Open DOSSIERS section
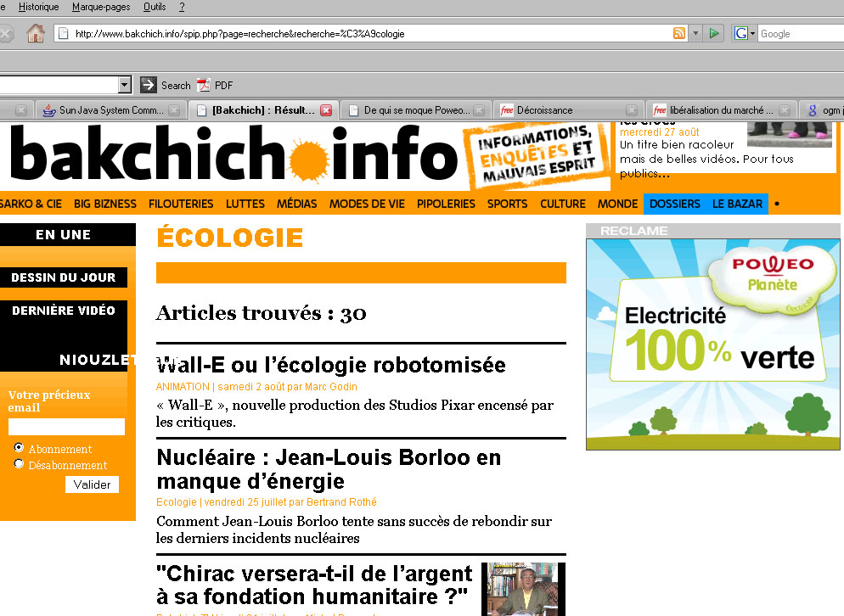Image resolution: width=844 pixels, height=616 pixels. point(674,204)
